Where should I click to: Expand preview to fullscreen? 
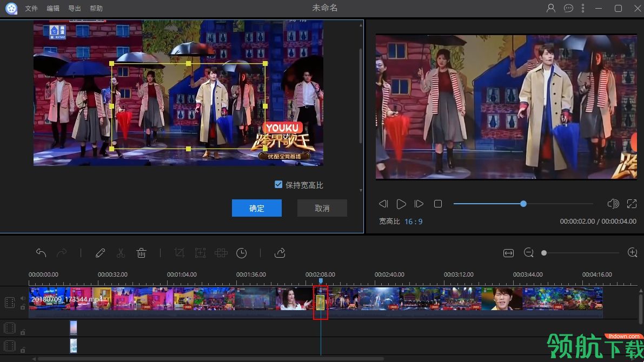632,204
